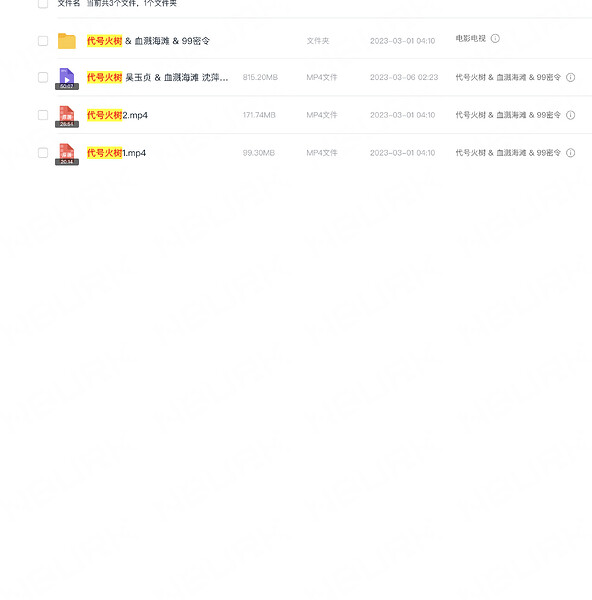Check the row of 代号火树 吴玉贞 file

click(x=43, y=77)
